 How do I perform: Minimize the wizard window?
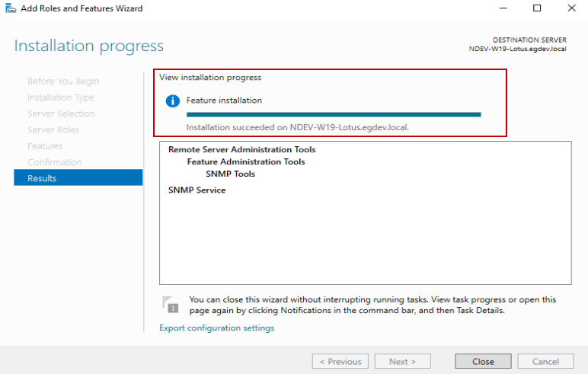503,8
